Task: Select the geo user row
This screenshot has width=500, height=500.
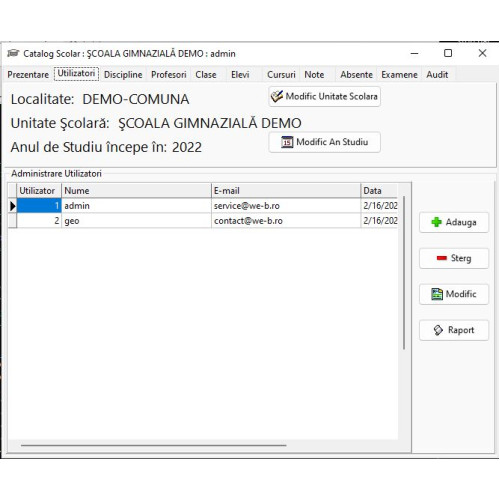Action: (x=203, y=221)
